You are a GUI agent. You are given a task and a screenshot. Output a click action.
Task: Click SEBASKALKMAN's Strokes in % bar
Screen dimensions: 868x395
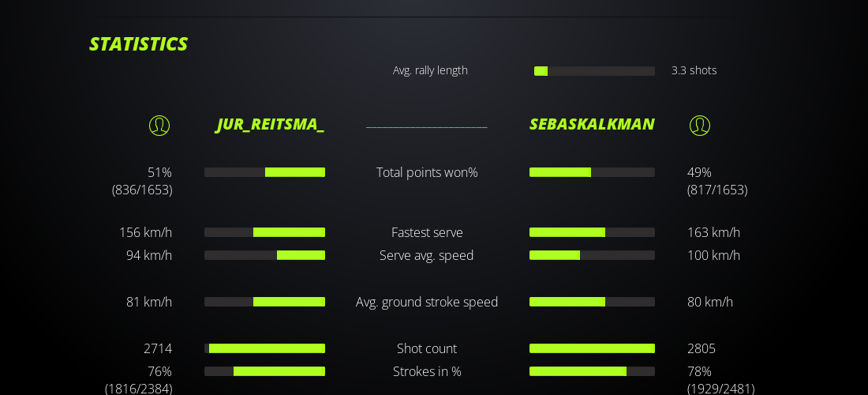(592, 371)
